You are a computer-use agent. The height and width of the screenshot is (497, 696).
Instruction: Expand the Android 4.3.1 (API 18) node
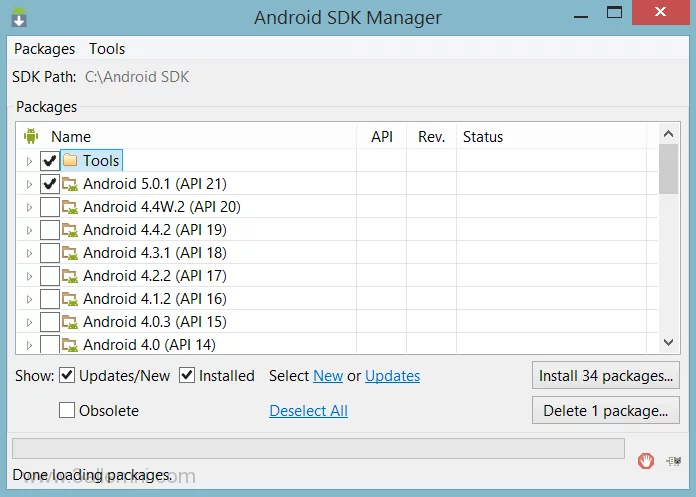[x=29, y=253]
